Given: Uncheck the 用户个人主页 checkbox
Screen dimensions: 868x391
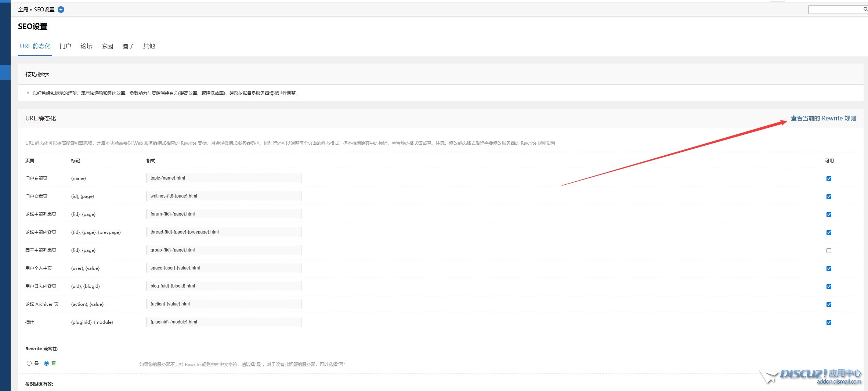Looking at the screenshot, I should pyautogui.click(x=829, y=268).
